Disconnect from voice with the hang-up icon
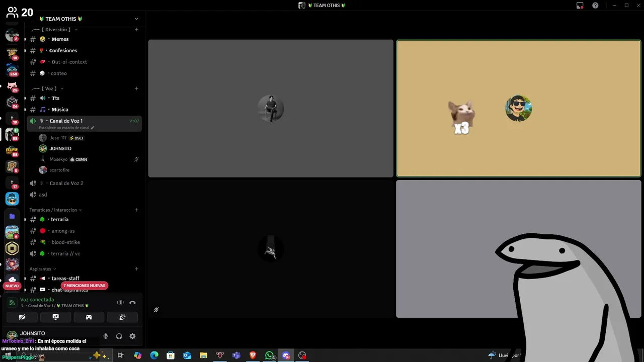 coord(132,302)
